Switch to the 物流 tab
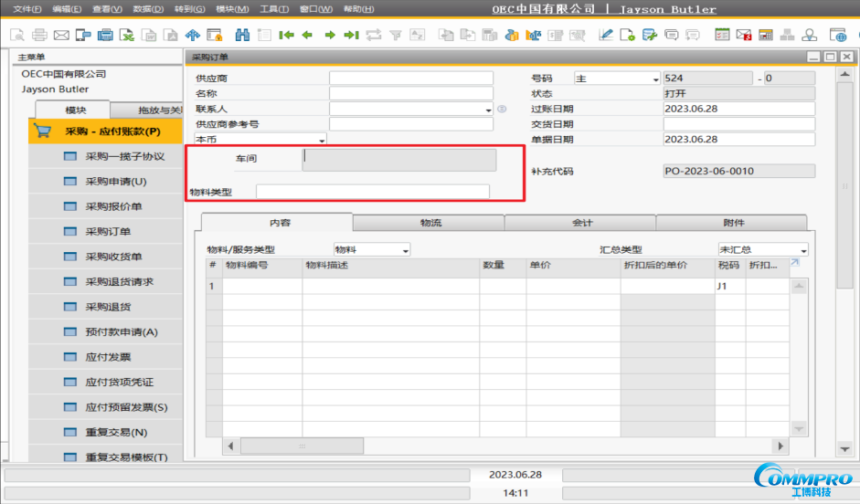Viewport: 860px width, 504px height. coord(430,223)
